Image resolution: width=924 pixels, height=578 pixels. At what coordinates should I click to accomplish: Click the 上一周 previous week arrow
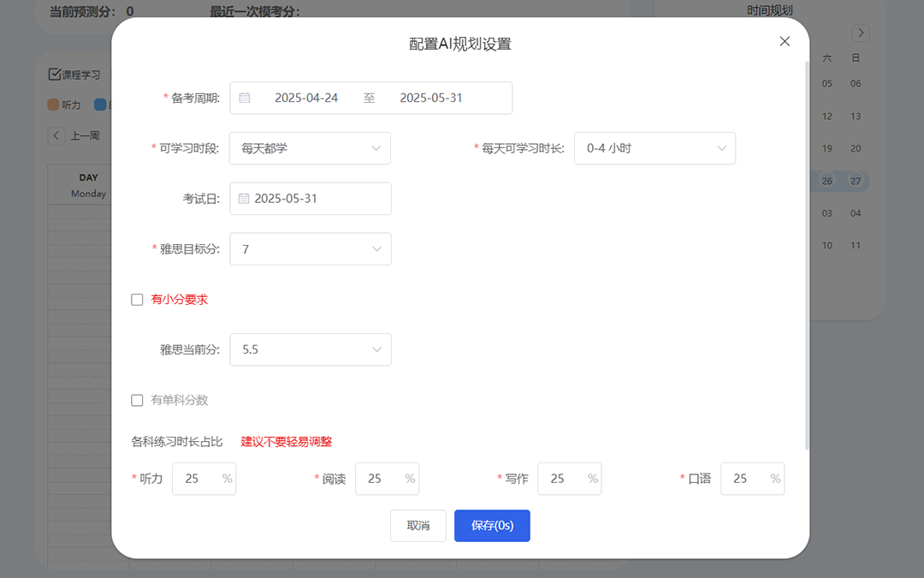tap(56, 135)
